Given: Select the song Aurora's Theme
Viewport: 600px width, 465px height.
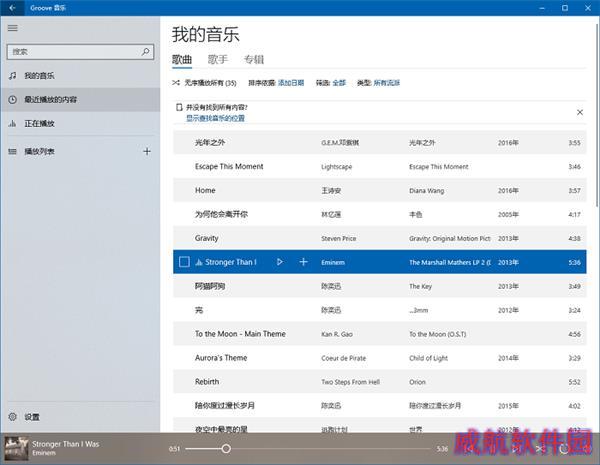Looking at the screenshot, I should (x=380, y=358).
